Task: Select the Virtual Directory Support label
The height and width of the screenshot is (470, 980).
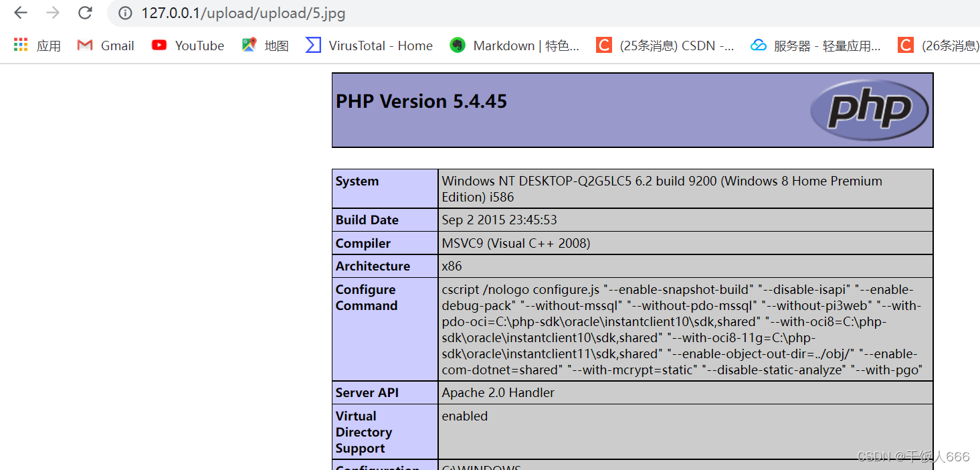Action: pos(364,432)
